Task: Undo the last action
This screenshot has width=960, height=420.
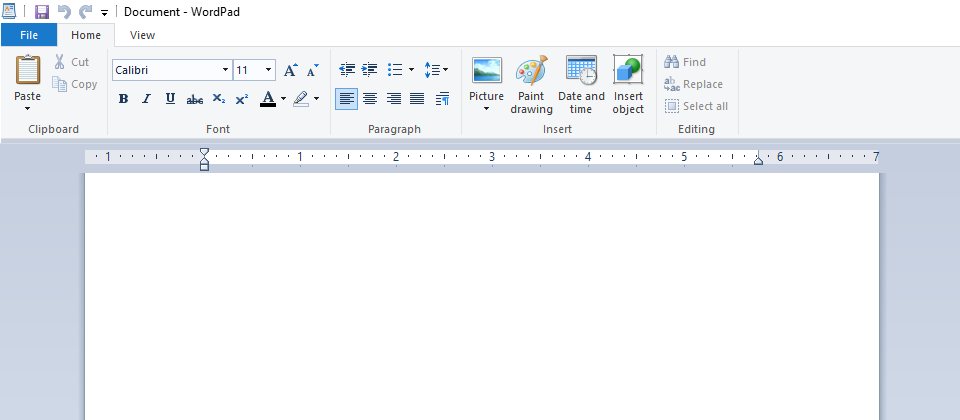Action: point(64,12)
